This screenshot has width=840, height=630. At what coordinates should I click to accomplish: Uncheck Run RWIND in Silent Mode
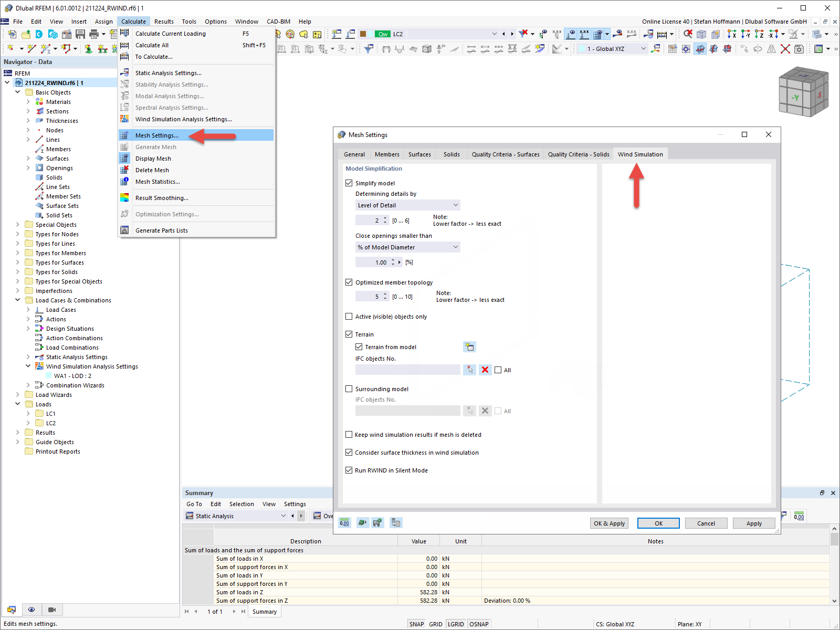coord(349,470)
